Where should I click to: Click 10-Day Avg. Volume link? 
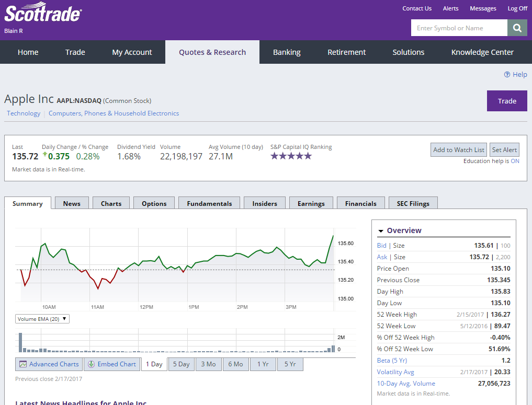point(406,383)
